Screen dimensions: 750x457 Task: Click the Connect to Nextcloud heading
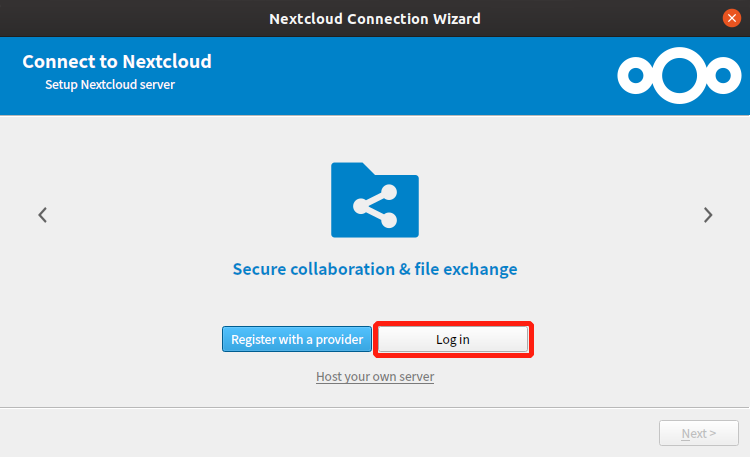click(x=117, y=61)
